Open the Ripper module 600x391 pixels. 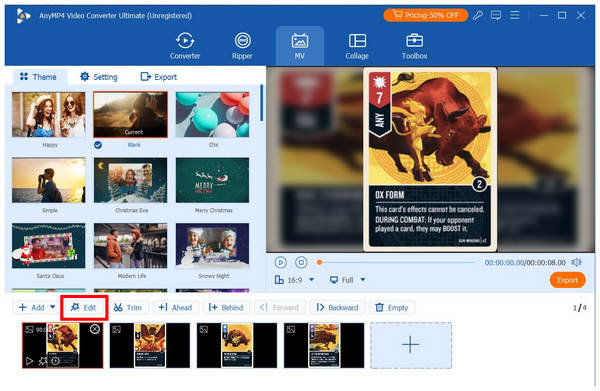tap(242, 46)
